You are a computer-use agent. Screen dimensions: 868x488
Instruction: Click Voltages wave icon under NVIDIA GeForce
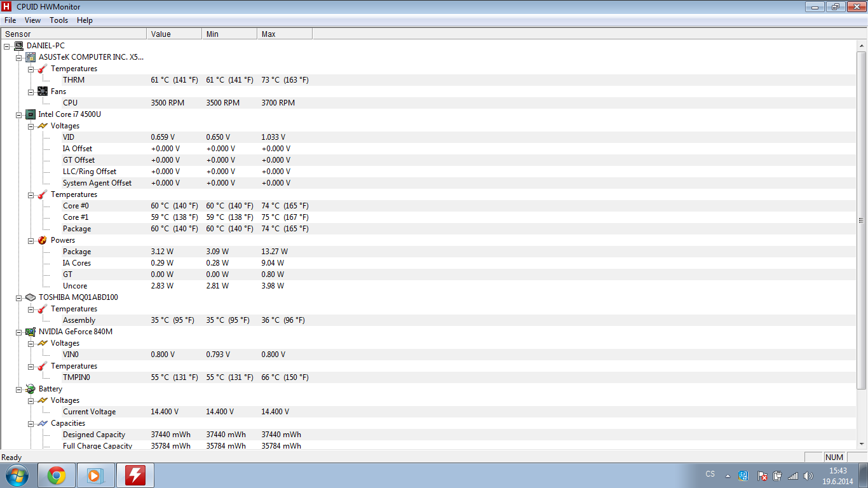pyautogui.click(x=43, y=343)
